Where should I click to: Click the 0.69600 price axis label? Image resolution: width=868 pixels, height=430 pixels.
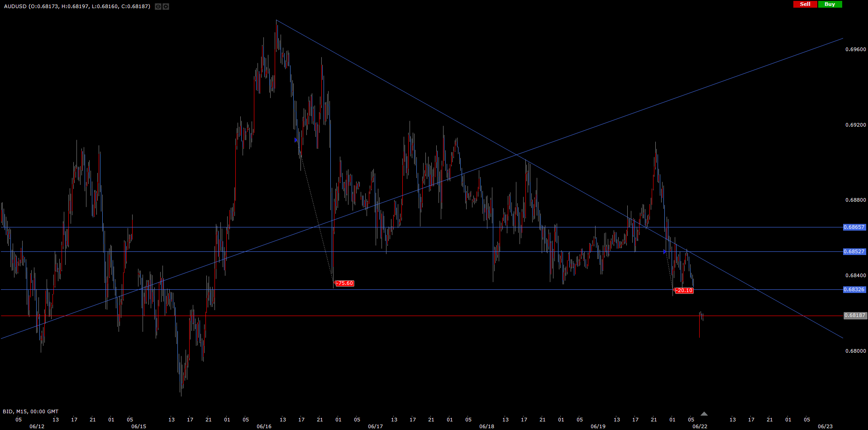coord(855,49)
